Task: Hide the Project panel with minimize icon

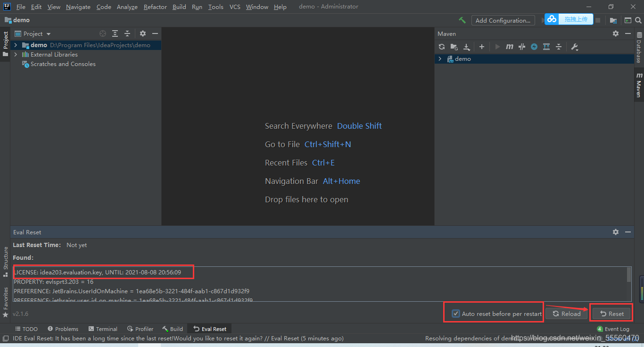Action: coord(155,33)
